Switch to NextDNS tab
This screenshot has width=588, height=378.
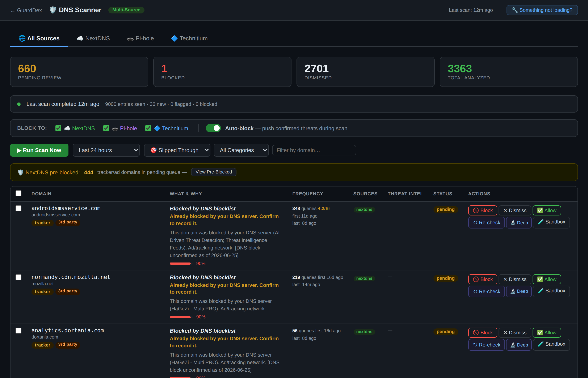point(93,38)
